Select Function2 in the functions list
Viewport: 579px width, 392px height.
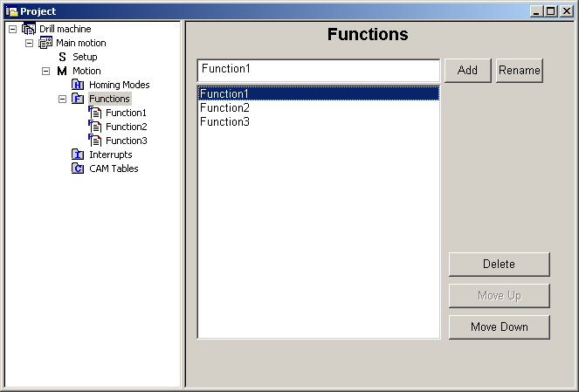point(319,107)
